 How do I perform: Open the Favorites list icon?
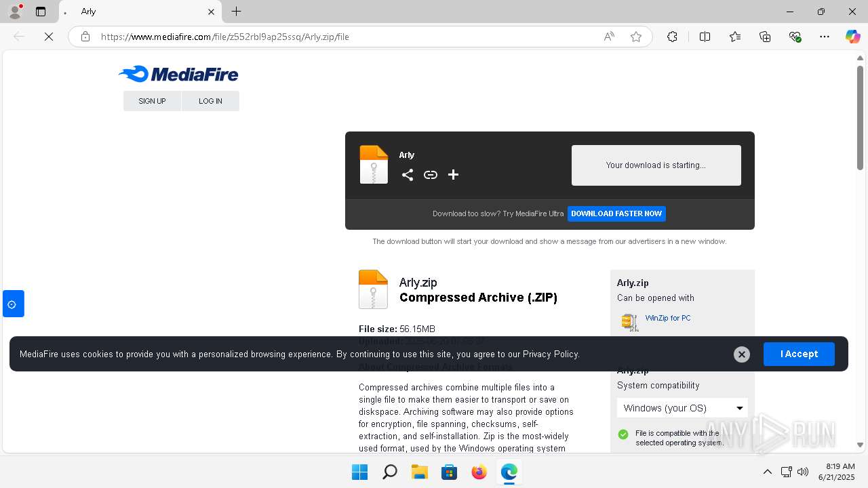coord(735,37)
